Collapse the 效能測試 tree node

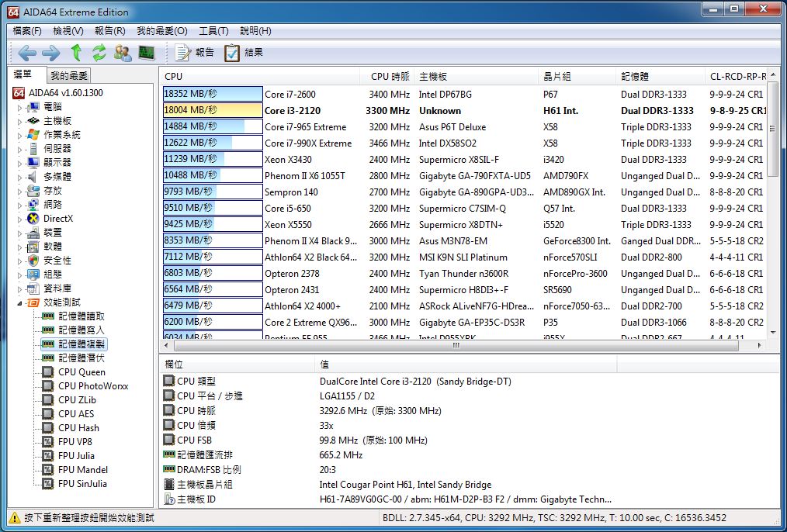[x=19, y=303]
